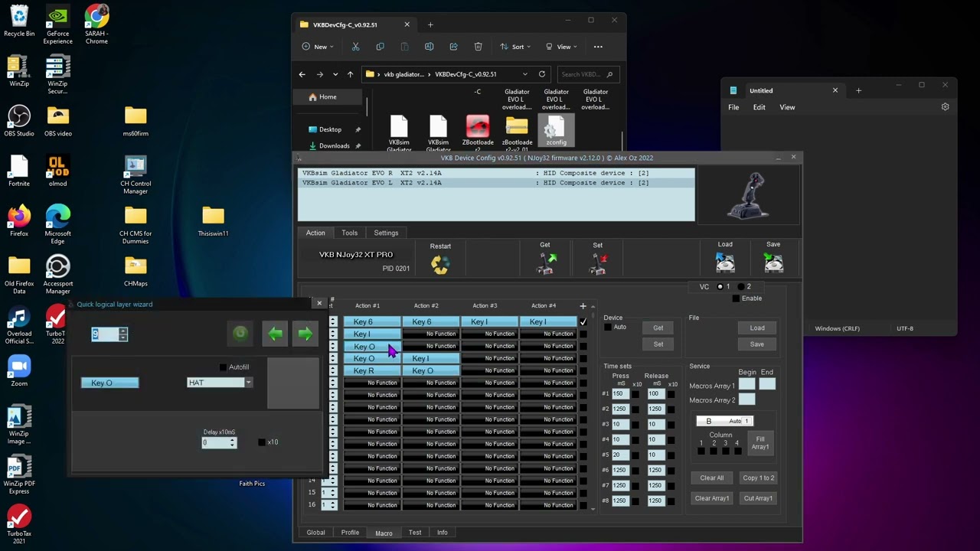
Task: Open CH Control Manager desktop icon
Action: 136,174
